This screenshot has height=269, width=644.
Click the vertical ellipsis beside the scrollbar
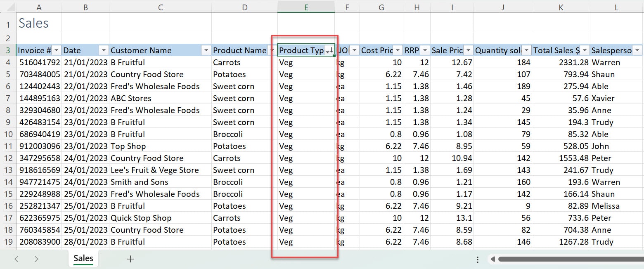[x=477, y=259]
